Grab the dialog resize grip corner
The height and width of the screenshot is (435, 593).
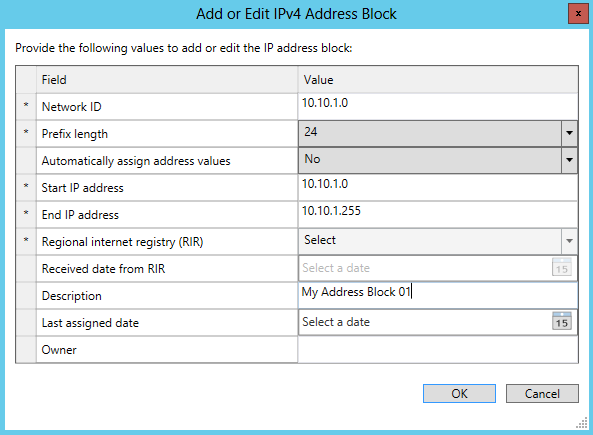582,423
